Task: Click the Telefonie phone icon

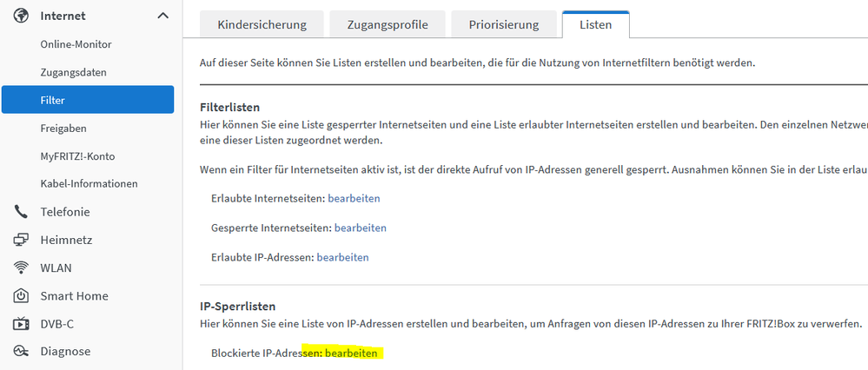Action: tap(22, 212)
